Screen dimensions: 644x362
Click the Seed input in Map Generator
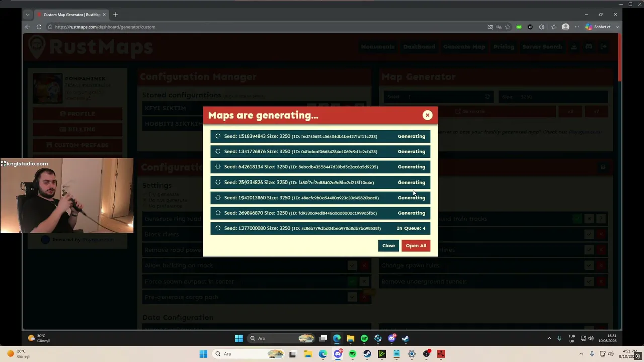pyautogui.click(x=438, y=97)
